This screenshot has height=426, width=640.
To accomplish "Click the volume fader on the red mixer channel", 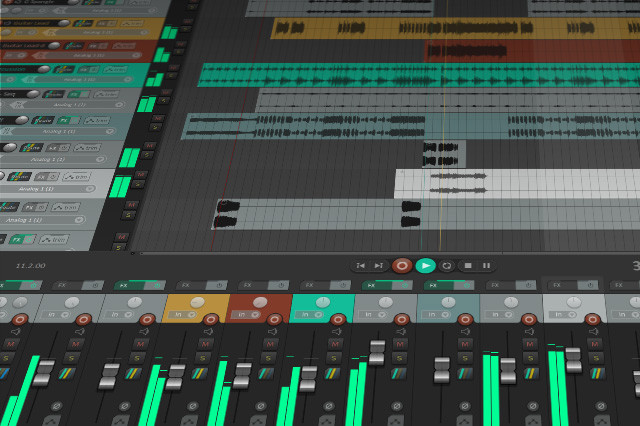I will click(242, 374).
